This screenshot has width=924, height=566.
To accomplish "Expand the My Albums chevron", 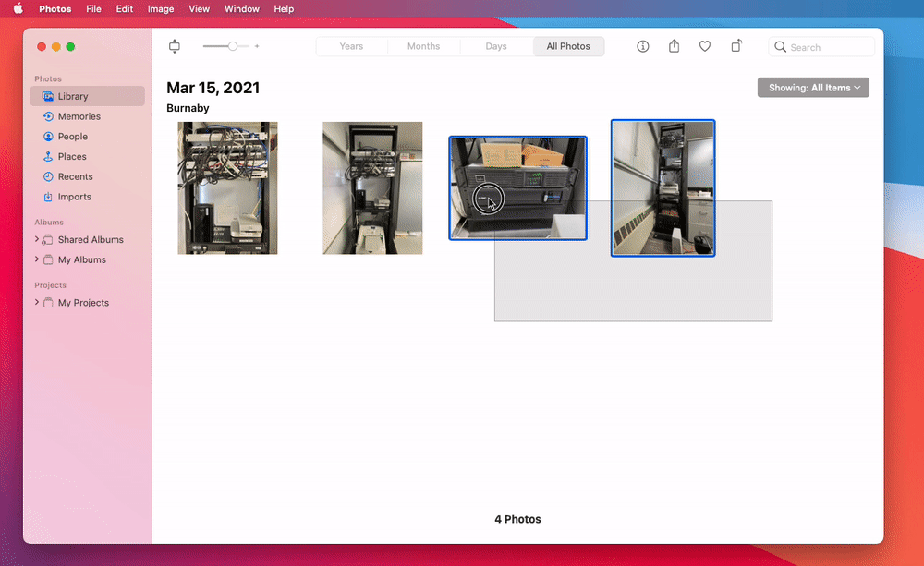I will (x=37, y=259).
